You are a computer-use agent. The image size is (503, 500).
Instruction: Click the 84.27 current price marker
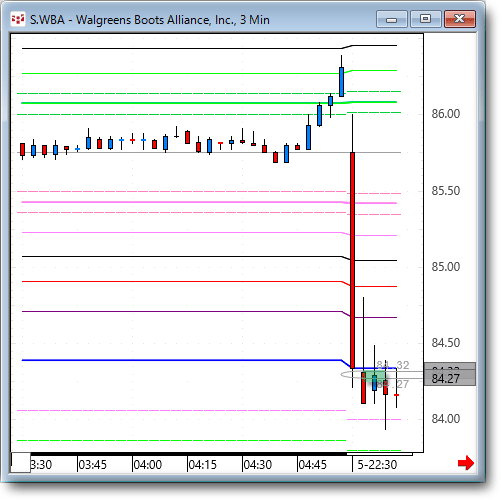point(450,378)
